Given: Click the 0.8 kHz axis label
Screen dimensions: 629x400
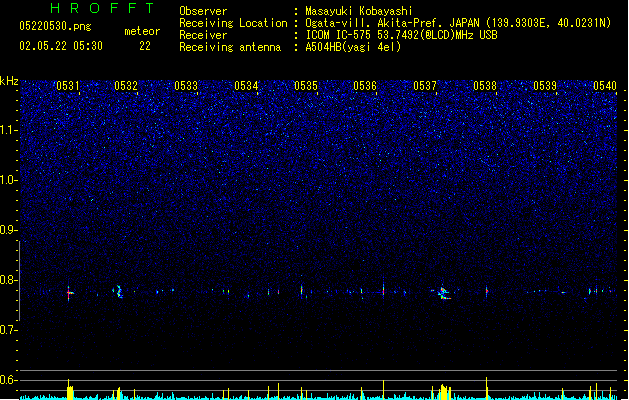Looking at the screenshot, I should (9, 280).
